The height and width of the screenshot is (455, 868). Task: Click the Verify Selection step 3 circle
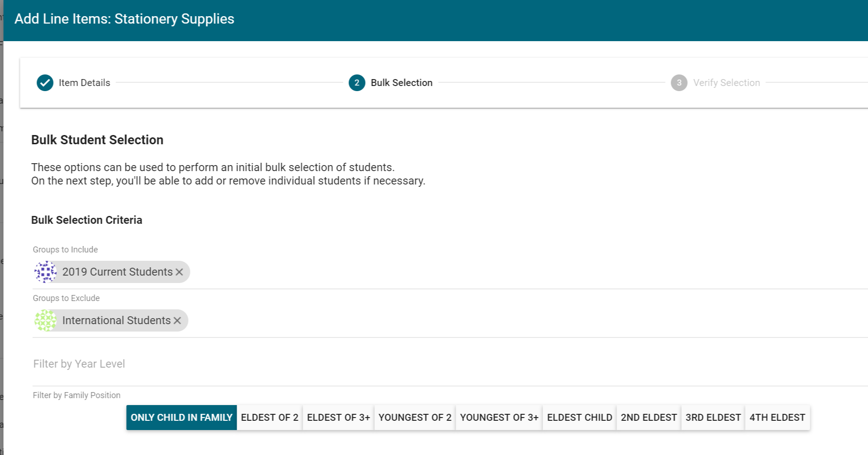(x=679, y=83)
